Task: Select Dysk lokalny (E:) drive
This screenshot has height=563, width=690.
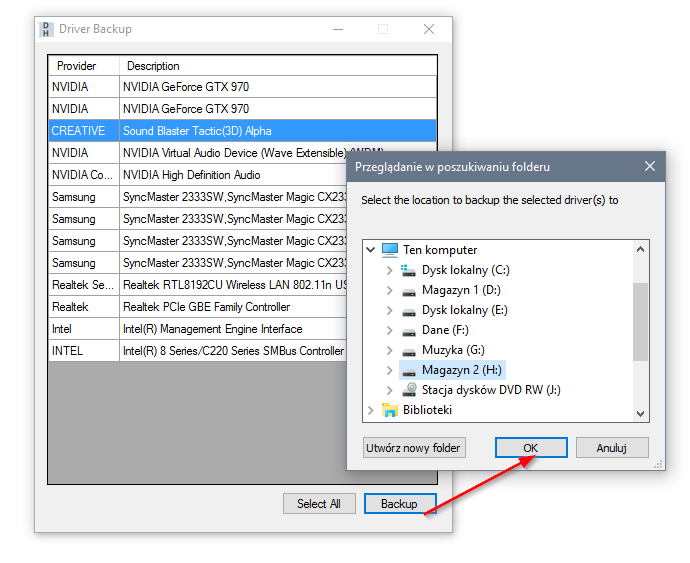Action: (464, 310)
